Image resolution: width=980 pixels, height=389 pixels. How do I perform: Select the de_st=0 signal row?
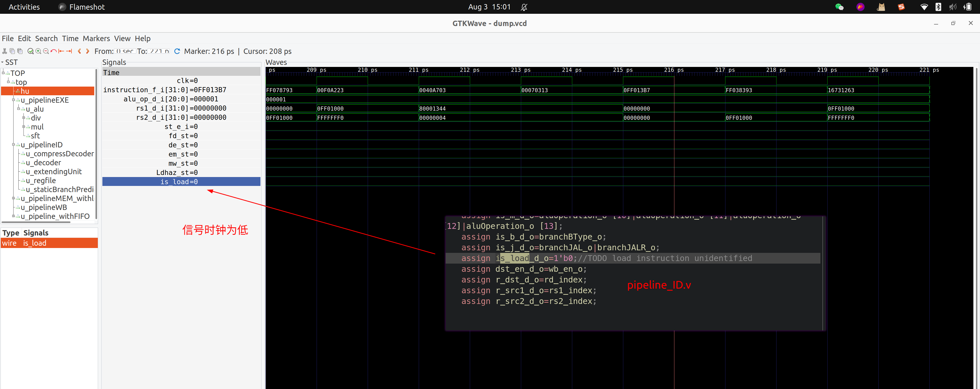[182, 145]
